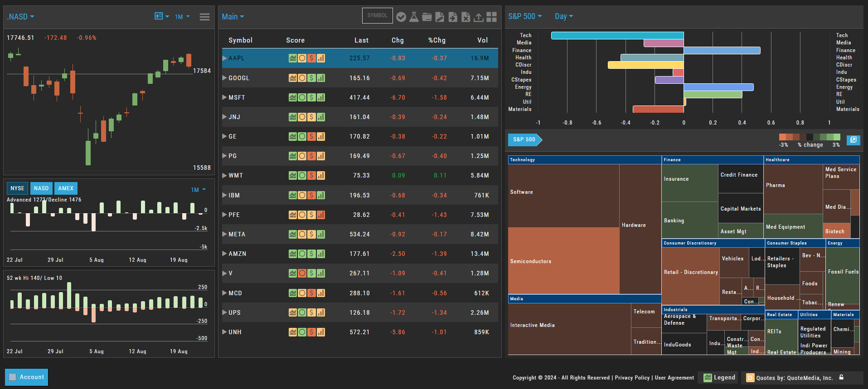Open the 1M dropdown in Advance/Decline panel

click(199, 190)
